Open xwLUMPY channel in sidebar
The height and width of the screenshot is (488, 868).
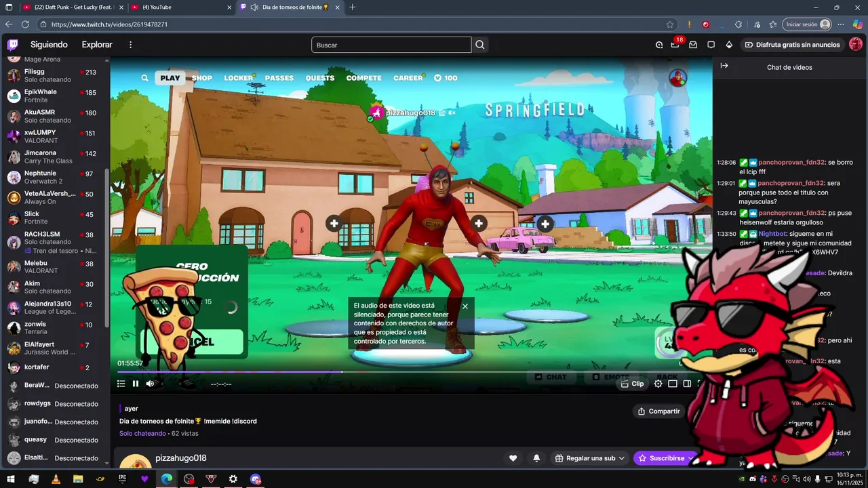click(x=54, y=136)
